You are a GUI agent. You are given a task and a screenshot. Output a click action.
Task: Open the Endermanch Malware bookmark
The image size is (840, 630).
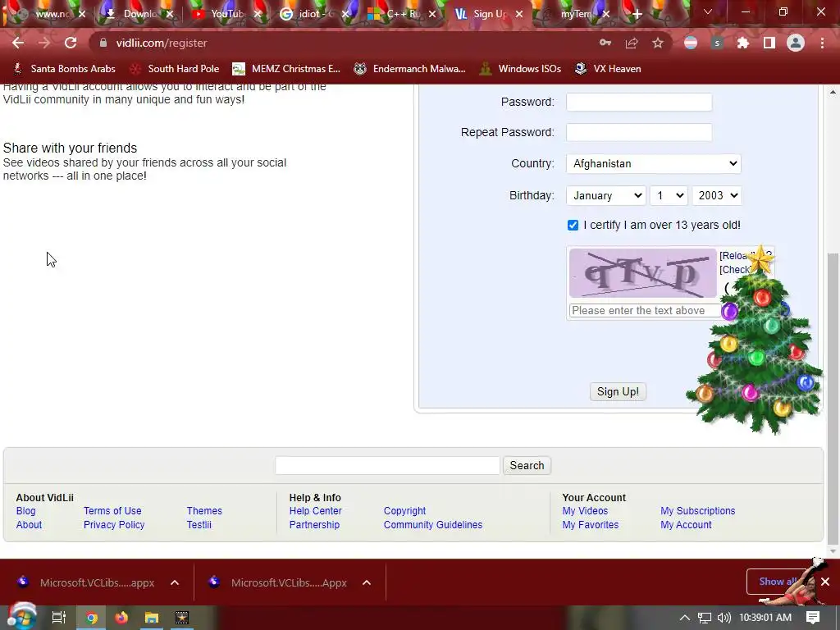point(410,69)
